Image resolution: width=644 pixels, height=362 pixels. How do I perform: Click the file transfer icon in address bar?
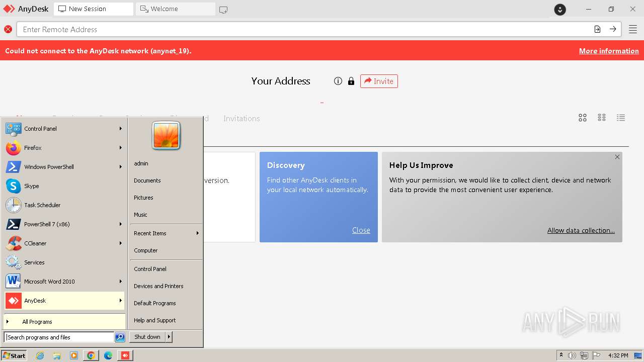click(597, 29)
